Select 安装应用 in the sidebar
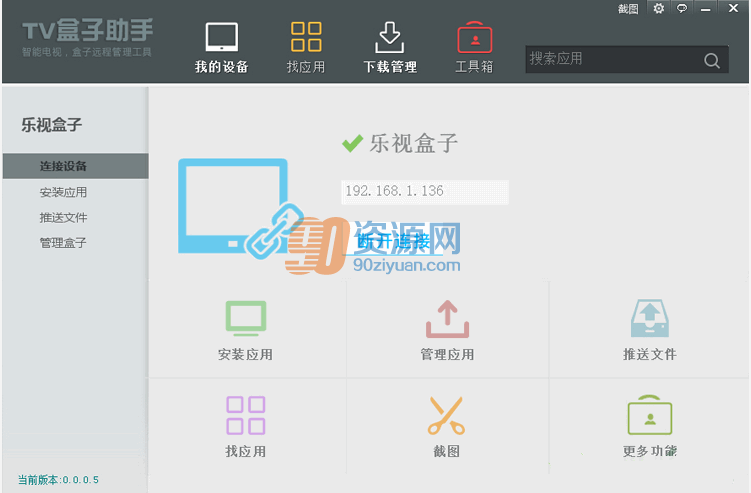Image resolution: width=751 pixels, height=493 pixels. click(63, 192)
